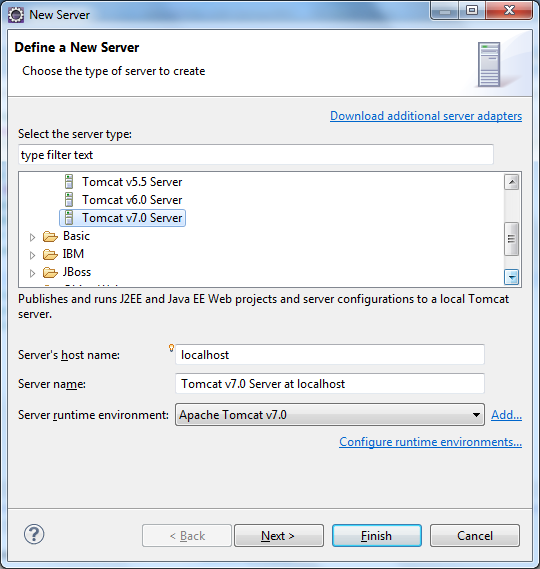540x569 pixels.
Task: Click the Server name text field
Action: [x=330, y=384]
